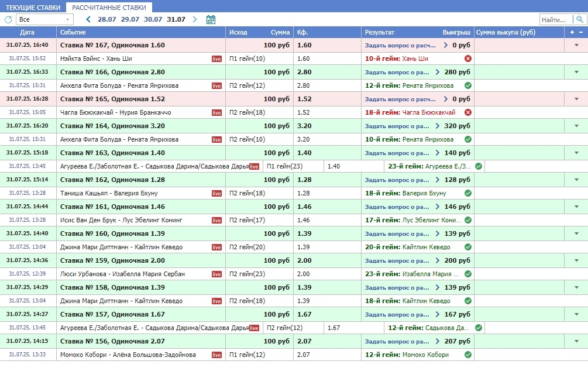
Task: Go to next dates with right arrow
Action: coord(195,19)
